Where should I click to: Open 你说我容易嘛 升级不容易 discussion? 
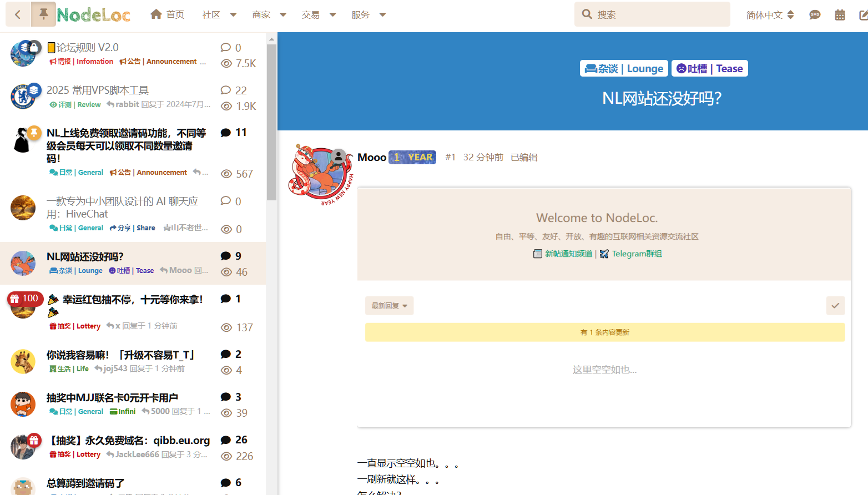pyautogui.click(x=121, y=355)
